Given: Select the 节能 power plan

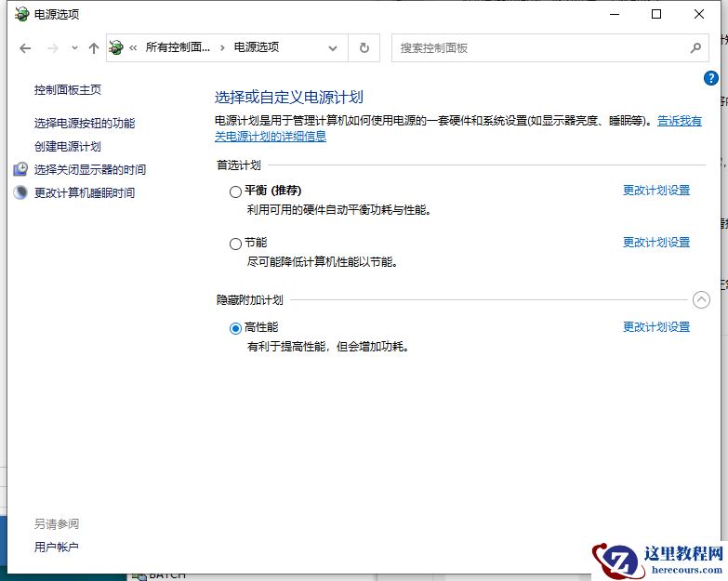Looking at the screenshot, I should (235, 244).
